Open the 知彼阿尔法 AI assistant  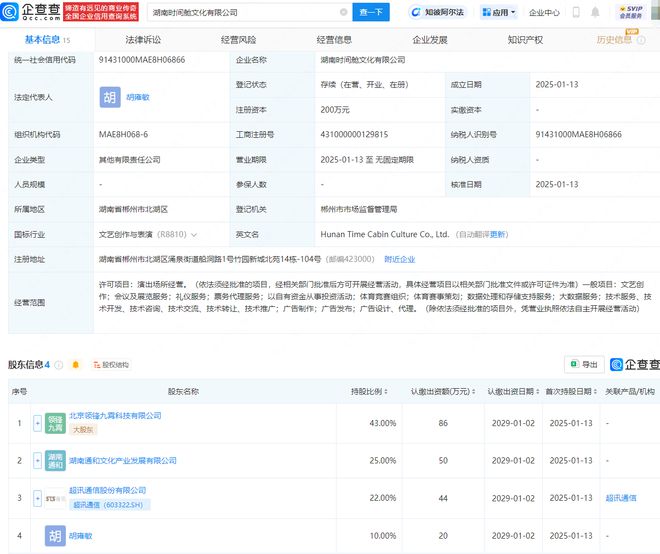pyautogui.click(x=438, y=12)
